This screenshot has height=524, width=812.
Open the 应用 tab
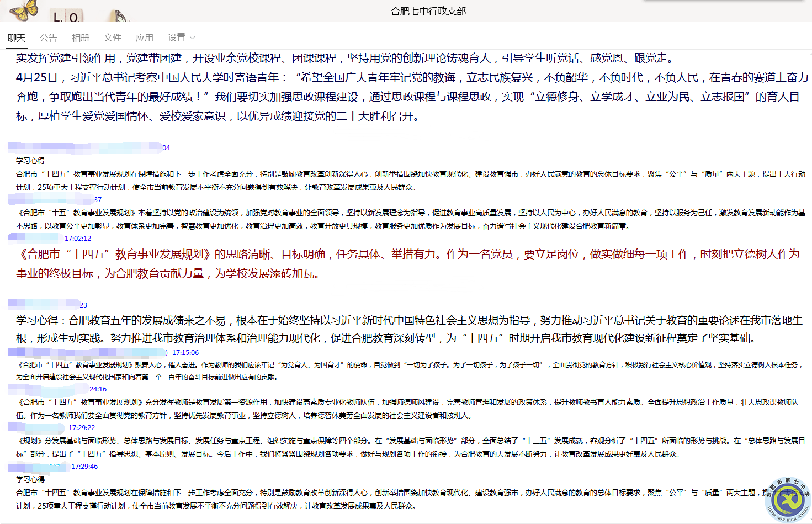click(x=144, y=38)
